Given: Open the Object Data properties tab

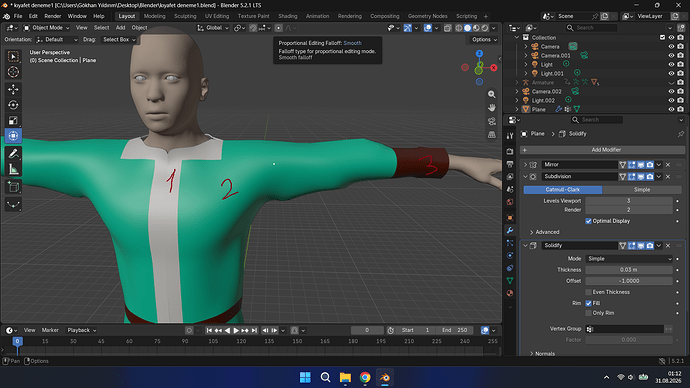Looking at the screenshot, I should [x=510, y=280].
